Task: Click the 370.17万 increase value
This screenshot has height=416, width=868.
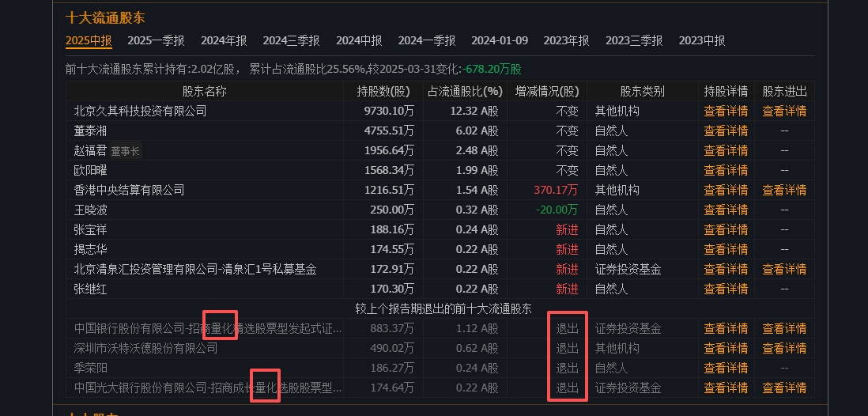Action: pos(556,190)
